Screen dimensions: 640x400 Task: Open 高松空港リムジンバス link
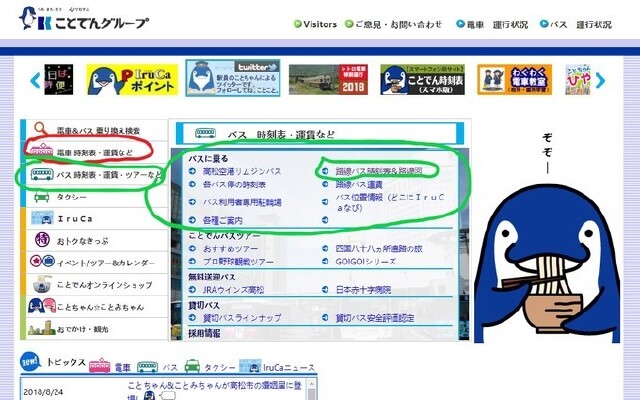coord(242,171)
